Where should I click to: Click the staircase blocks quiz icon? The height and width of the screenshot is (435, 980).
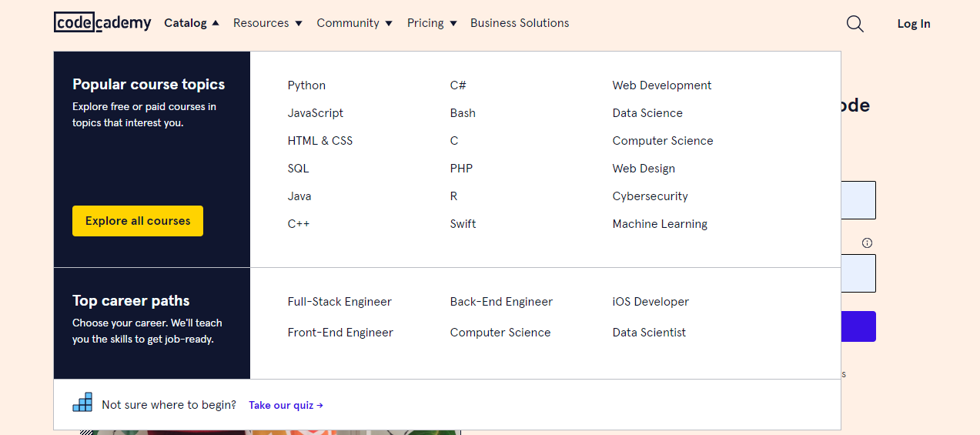coord(82,402)
